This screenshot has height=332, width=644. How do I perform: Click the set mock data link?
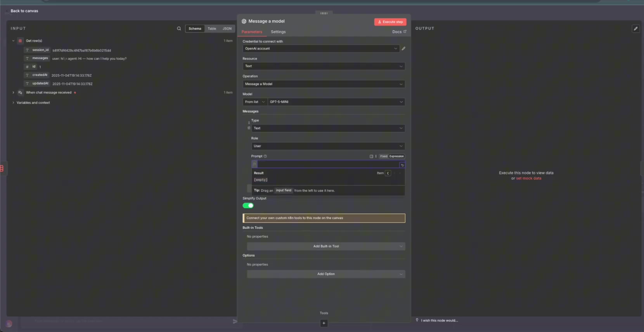pyautogui.click(x=528, y=178)
